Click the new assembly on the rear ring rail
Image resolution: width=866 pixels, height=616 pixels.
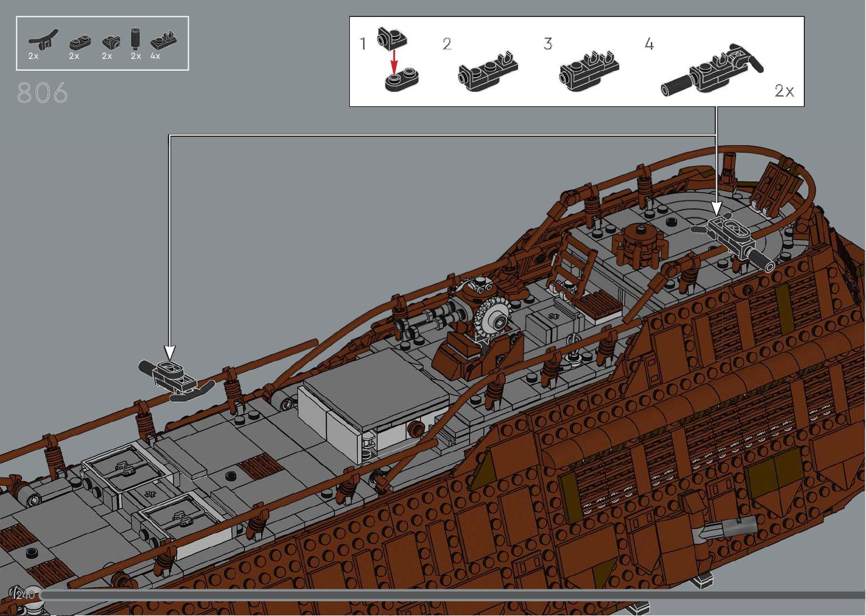coord(733,242)
